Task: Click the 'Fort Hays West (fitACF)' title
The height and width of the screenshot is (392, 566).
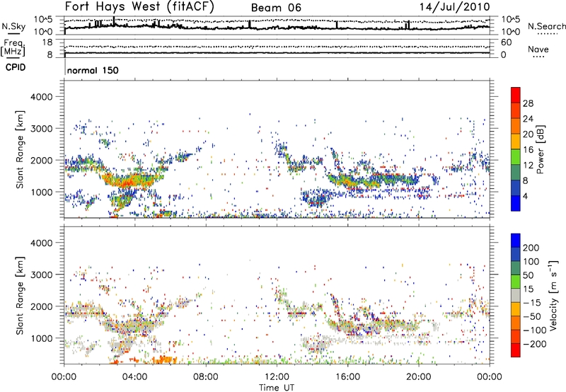Action: pos(139,6)
